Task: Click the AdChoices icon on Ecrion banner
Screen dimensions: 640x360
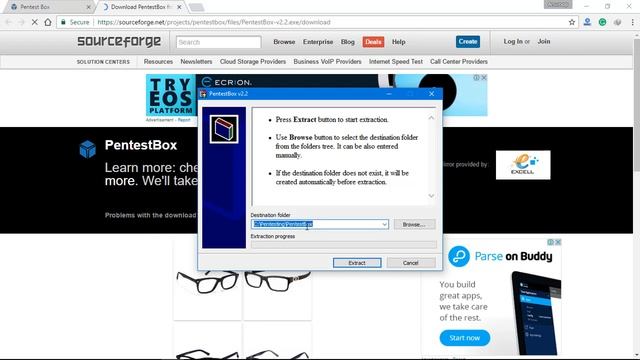Action: pos(476,78)
